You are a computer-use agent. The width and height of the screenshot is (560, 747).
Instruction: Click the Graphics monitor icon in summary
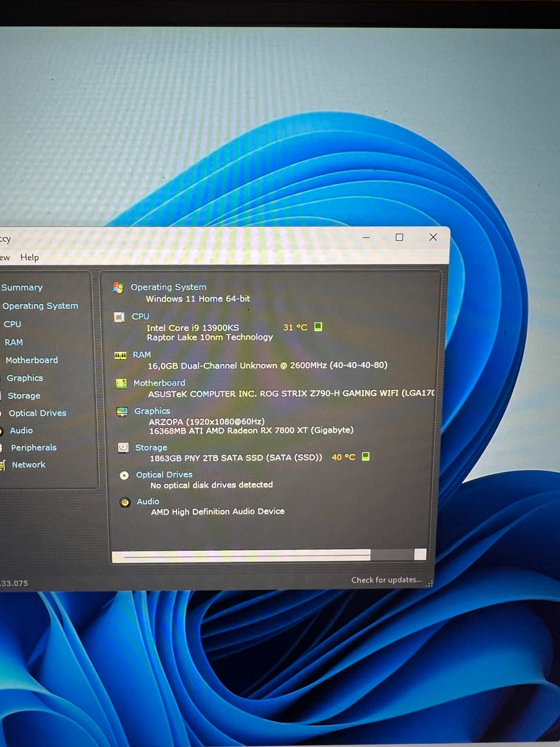point(122,411)
